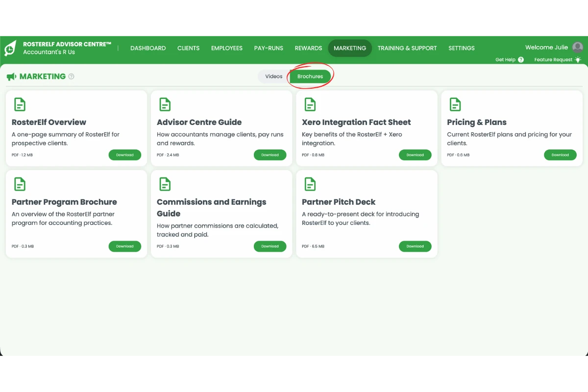Click the Feature Request lightbulb icon
588x392 pixels.
tap(578, 60)
